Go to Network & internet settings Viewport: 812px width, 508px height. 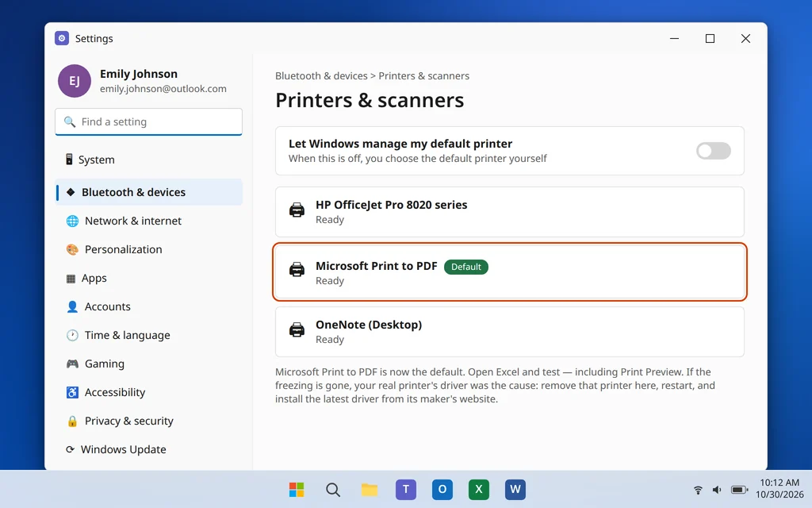click(148, 221)
